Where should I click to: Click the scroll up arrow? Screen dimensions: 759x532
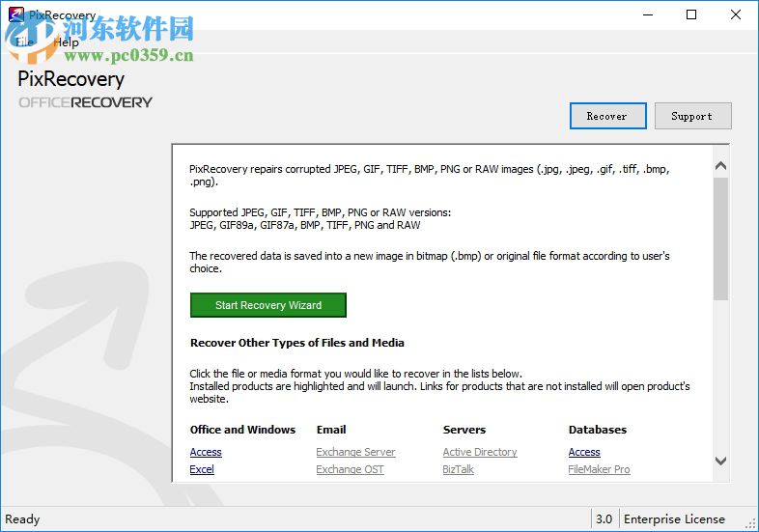(x=720, y=166)
